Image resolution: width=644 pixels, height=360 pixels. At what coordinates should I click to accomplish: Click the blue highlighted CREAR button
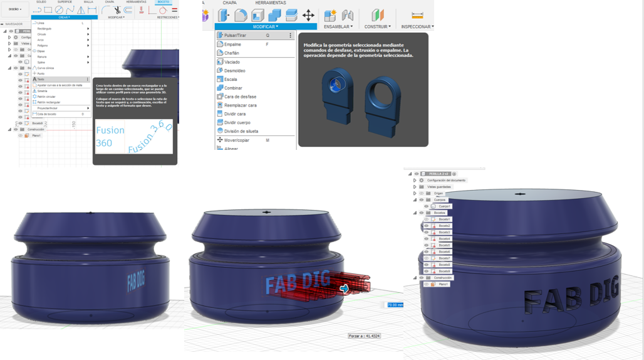coord(64,18)
